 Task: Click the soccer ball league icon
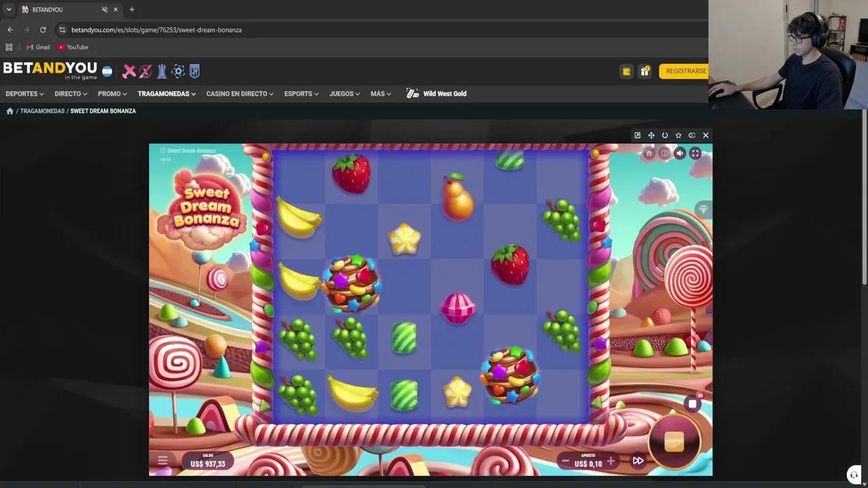tap(178, 71)
